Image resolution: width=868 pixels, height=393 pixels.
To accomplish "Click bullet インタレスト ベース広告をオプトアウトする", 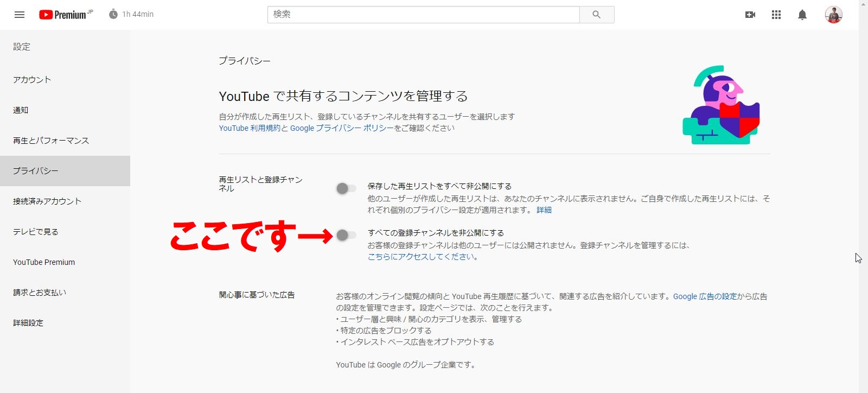I will (x=416, y=342).
